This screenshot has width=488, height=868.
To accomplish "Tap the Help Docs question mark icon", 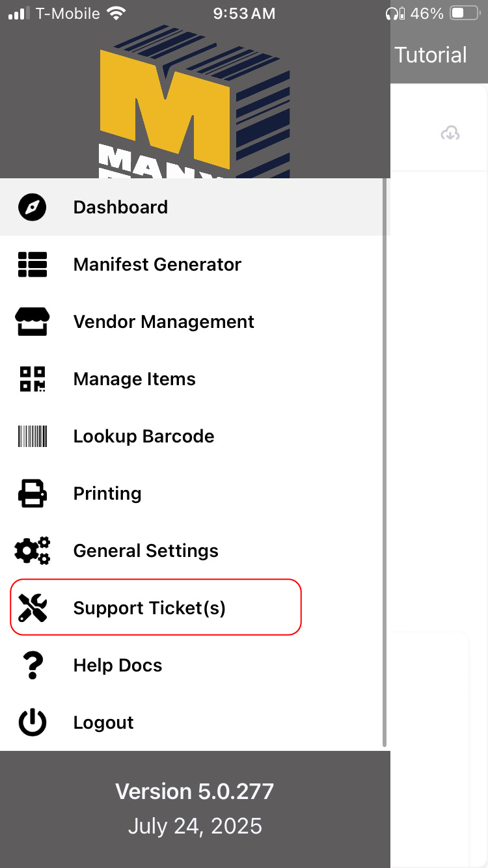I will 33,666.
